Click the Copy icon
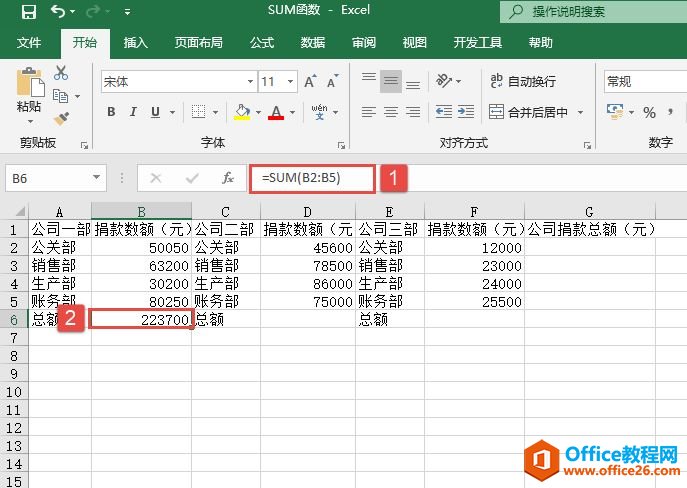Image resolution: width=687 pixels, height=488 pixels. 60,95
